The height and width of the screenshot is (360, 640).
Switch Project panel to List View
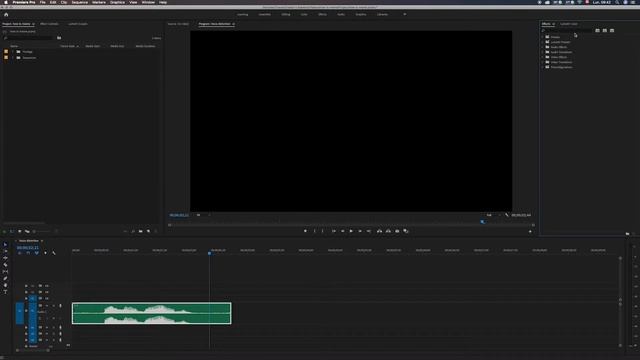click(x=12, y=231)
